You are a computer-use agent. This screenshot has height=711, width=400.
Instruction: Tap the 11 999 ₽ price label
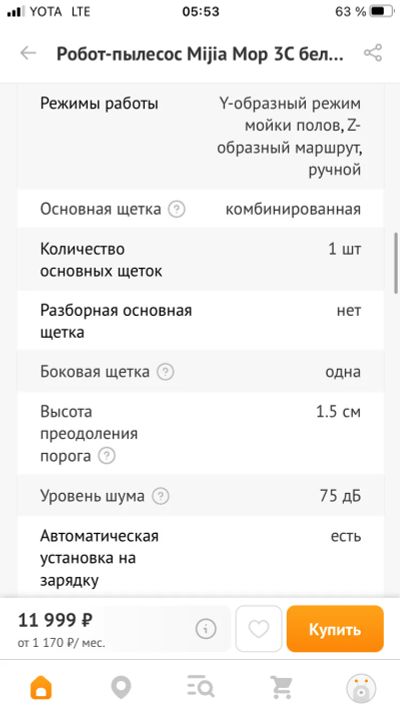(x=55, y=620)
